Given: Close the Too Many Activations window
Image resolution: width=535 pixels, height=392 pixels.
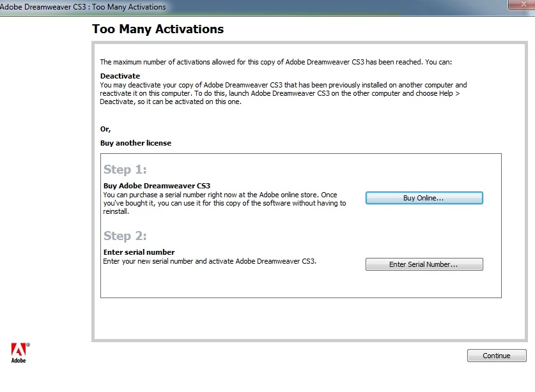Looking at the screenshot, I should (x=522, y=4).
